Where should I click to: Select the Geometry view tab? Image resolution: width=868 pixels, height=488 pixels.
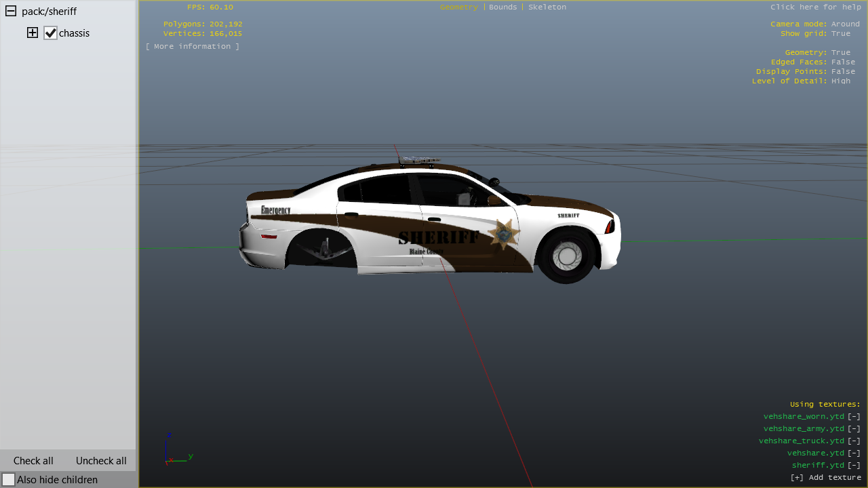tap(458, 7)
